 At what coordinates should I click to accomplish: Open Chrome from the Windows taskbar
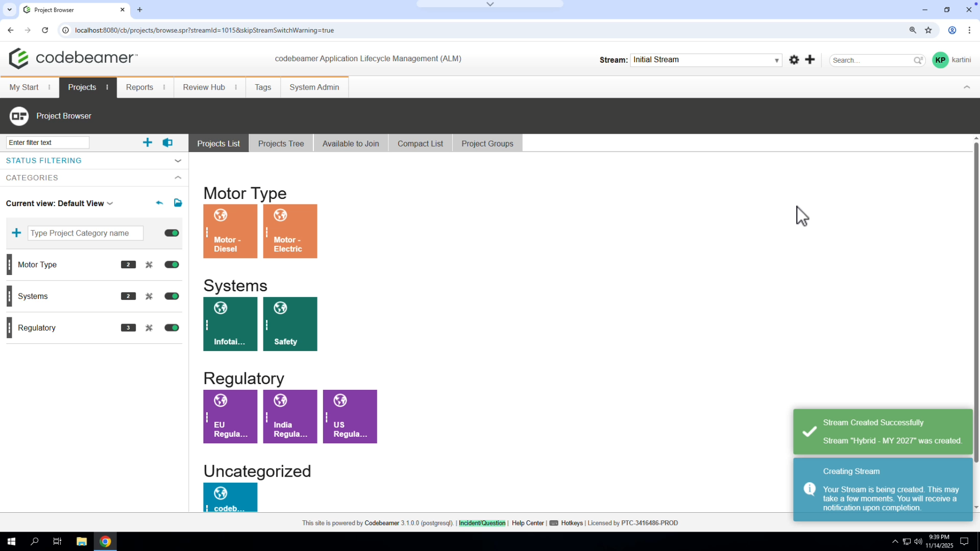pos(105,541)
